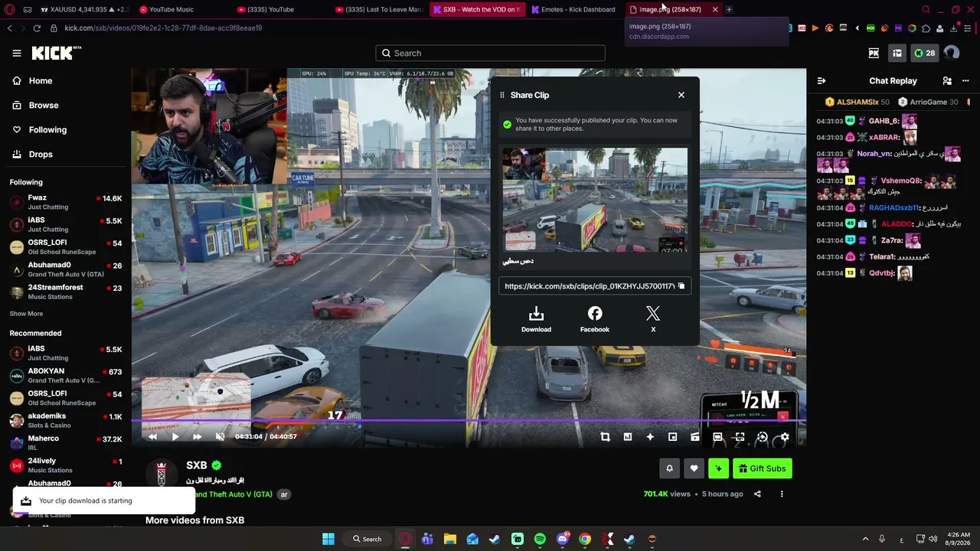Open ABOKYAN recommended channel
The width and height of the screenshot is (980, 551).
[x=65, y=375]
